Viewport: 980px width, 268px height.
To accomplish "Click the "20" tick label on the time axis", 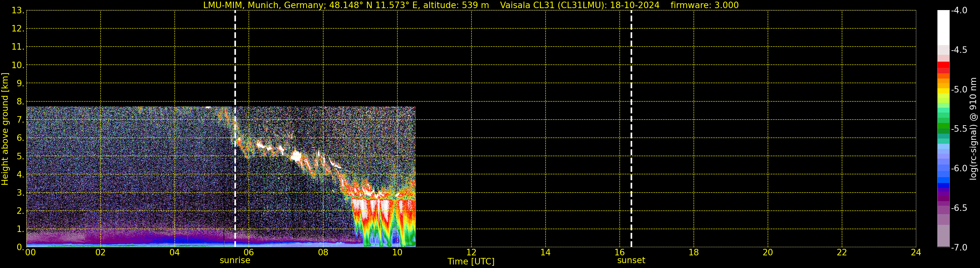I will [x=768, y=252].
